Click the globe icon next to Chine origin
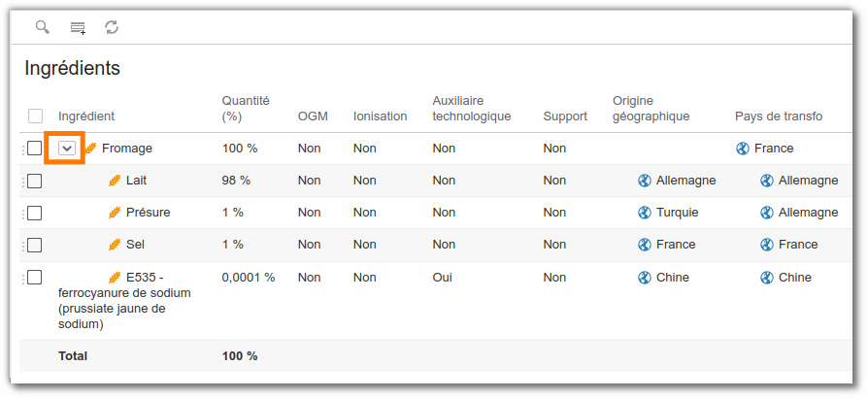Viewport: 868px width, 399px height. coord(645,278)
